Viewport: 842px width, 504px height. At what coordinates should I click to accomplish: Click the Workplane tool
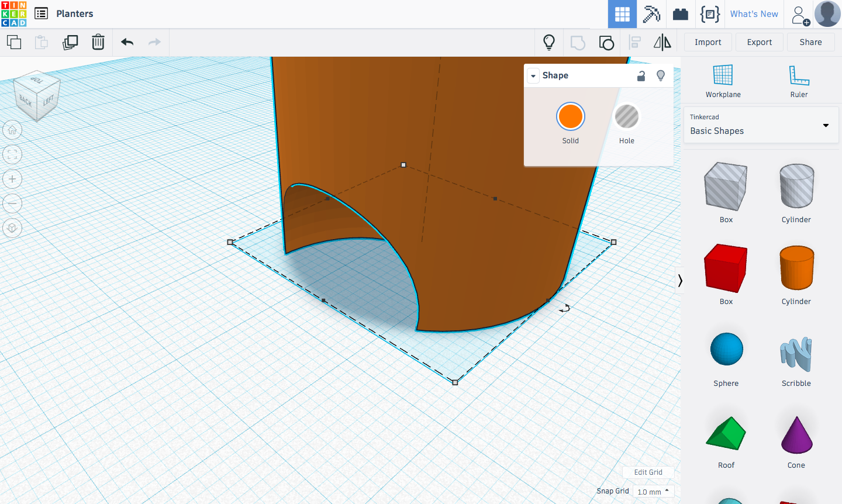(723, 81)
